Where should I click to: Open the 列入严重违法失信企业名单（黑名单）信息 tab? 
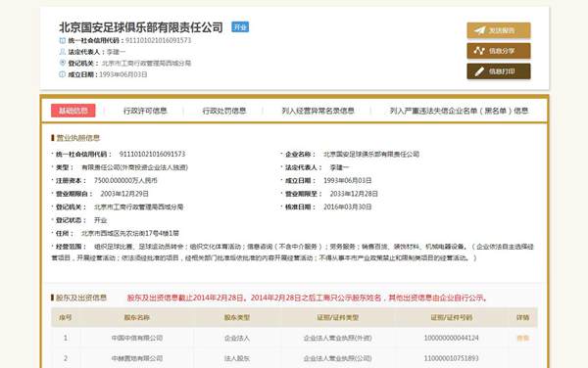pyautogui.click(x=459, y=111)
